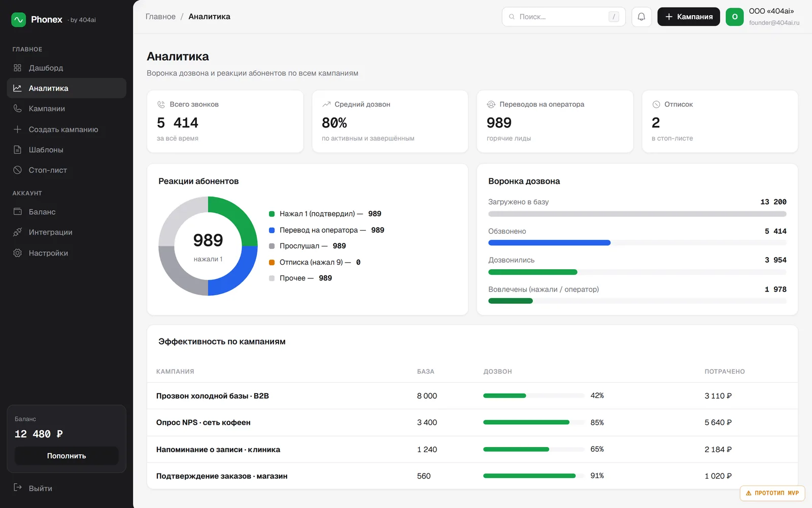Screen dimensions: 812x508
Task: Open Настройки page
Action: coord(66,252)
